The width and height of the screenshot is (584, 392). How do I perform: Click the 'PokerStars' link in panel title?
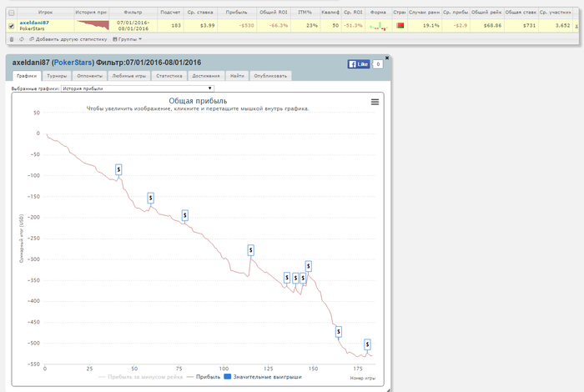[73, 63]
